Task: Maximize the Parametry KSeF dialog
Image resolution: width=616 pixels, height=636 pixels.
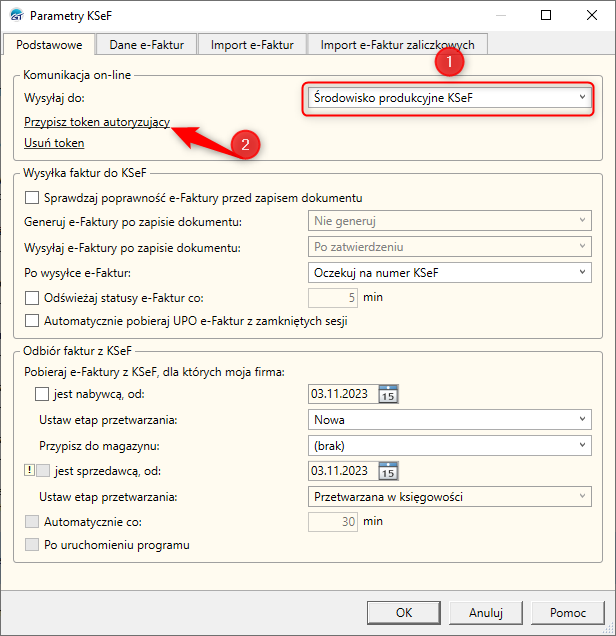Action: [545, 16]
